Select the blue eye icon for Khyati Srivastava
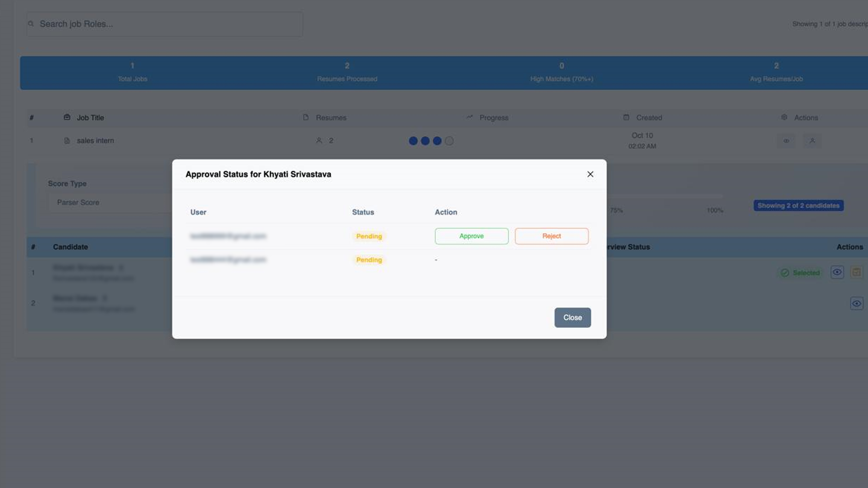 point(837,272)
